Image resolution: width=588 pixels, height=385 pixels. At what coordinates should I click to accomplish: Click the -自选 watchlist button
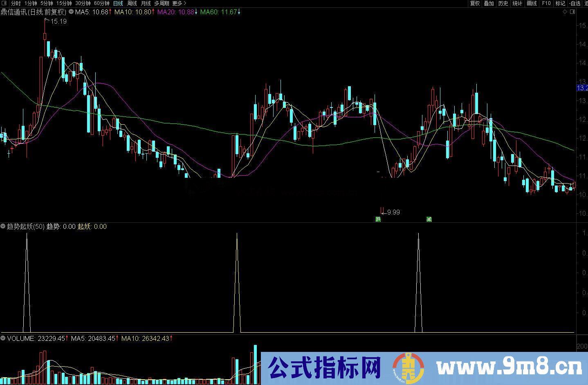pos(575,3)
